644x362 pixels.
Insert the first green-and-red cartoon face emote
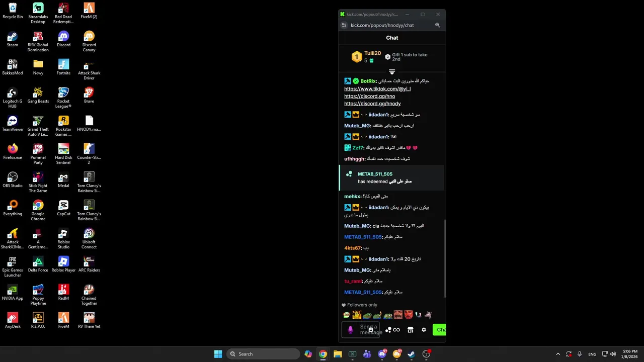click(x=346, y=315)
